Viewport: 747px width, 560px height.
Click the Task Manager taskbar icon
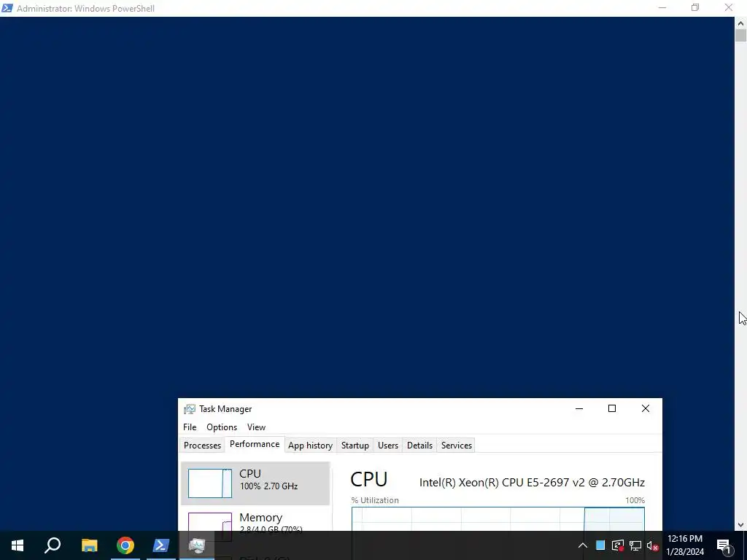197,545
